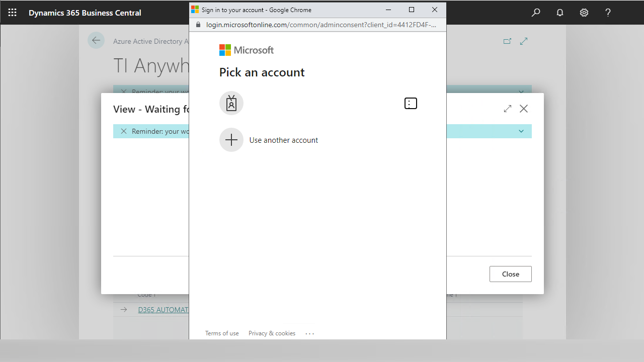This screenshot has width=644, height=362.
Task: Open the settings gear menu
Action: 584,13
